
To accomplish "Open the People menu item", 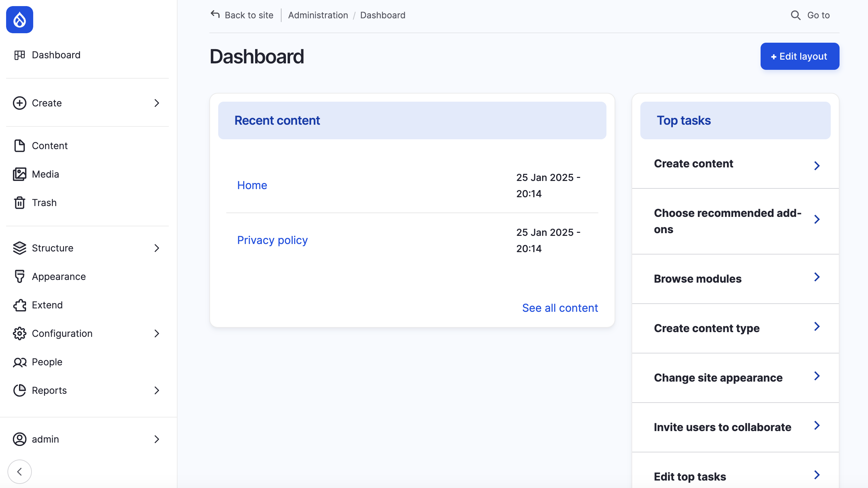I will coord(87,362).
